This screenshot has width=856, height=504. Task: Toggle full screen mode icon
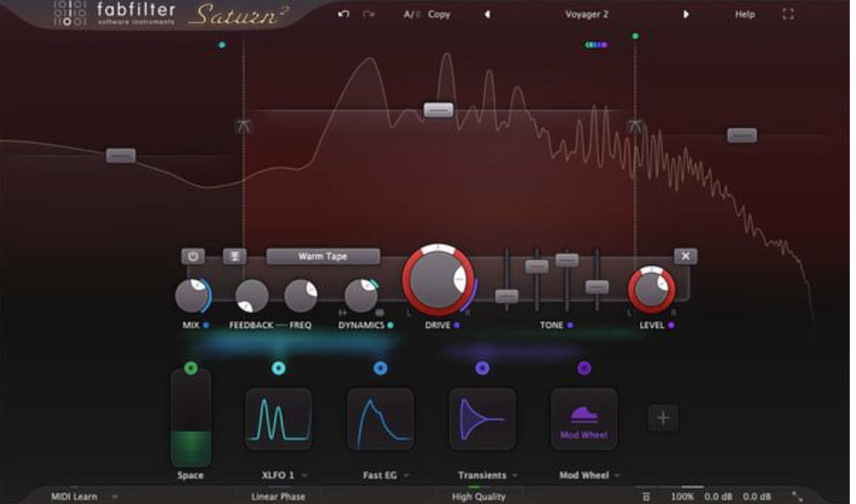click(x=788, y=14)
